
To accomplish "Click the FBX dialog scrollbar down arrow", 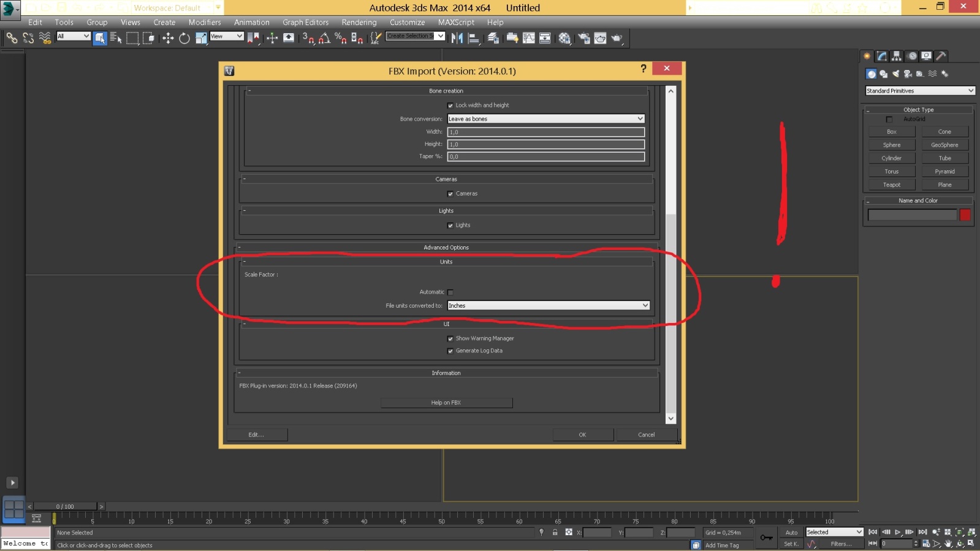I will 670,419.
